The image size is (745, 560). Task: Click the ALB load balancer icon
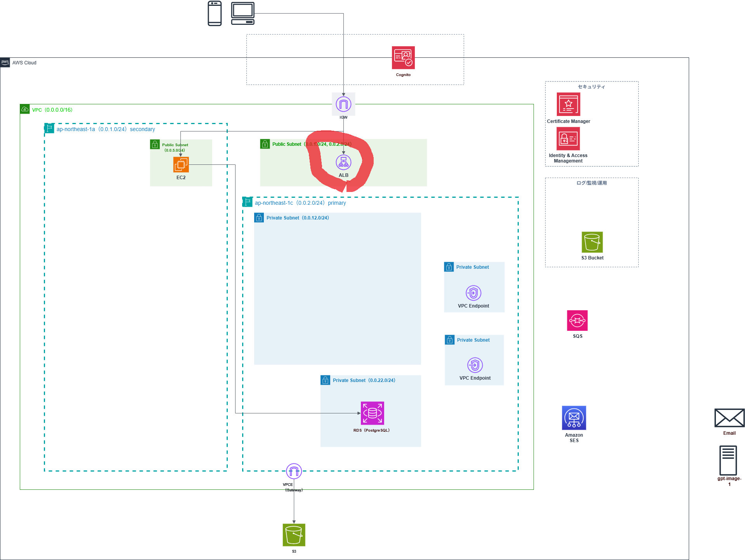point(343,162)
